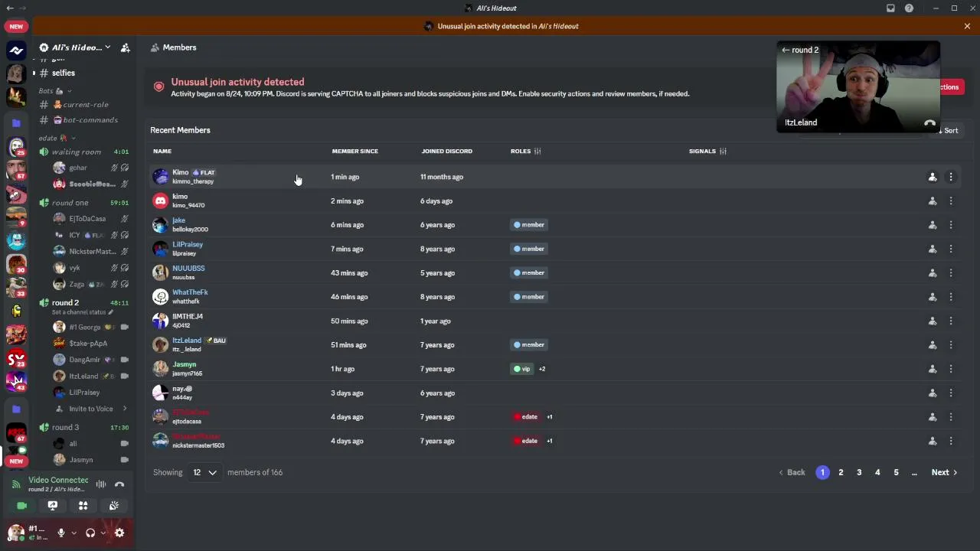Open microphone input options chevron
Viewport: 980px width, 551px height.
[73, 533]
